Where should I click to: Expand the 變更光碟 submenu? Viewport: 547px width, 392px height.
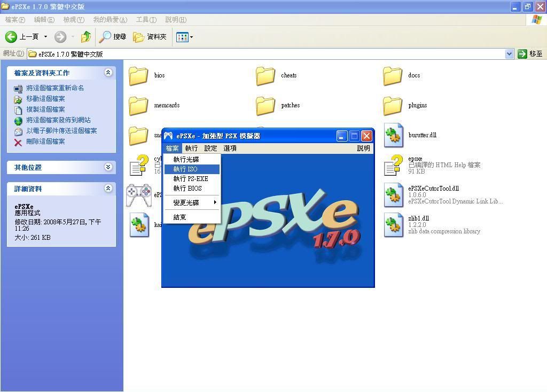tap(192, 202)
